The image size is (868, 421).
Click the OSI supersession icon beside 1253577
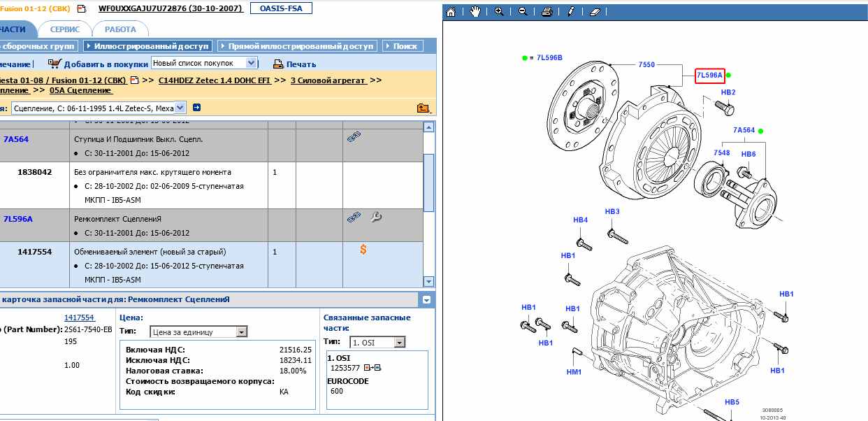[x=372, y=368]
